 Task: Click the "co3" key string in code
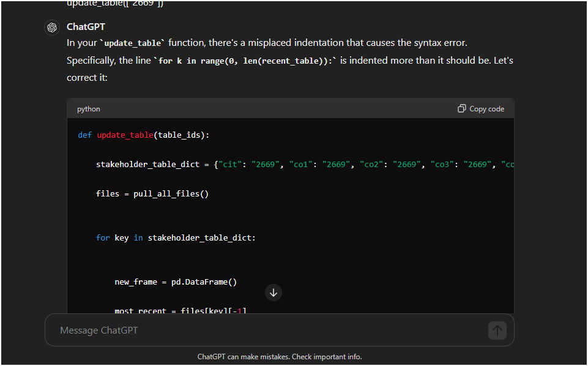click(x=442, y=164)
